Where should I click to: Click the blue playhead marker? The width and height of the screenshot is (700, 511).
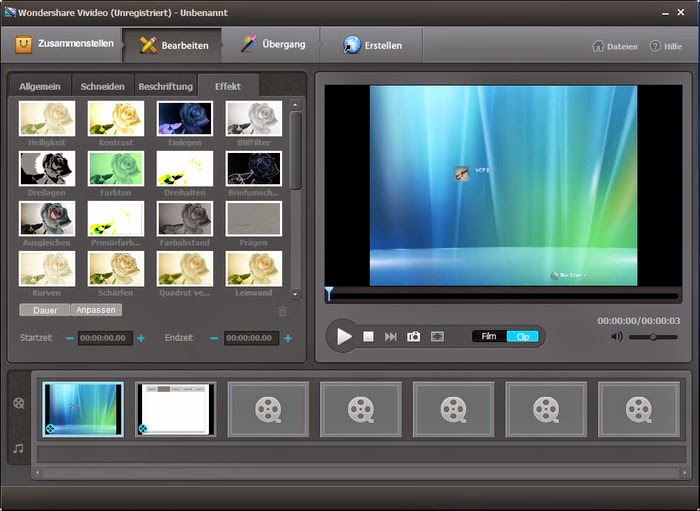329,294
